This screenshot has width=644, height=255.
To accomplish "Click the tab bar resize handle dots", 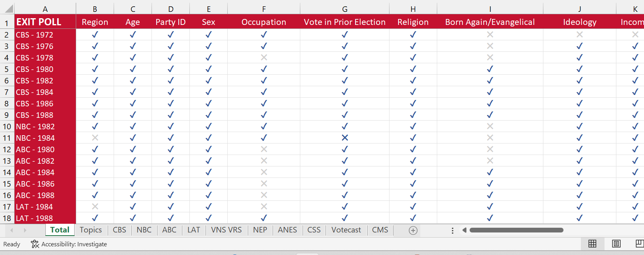I will click(452, 230).
